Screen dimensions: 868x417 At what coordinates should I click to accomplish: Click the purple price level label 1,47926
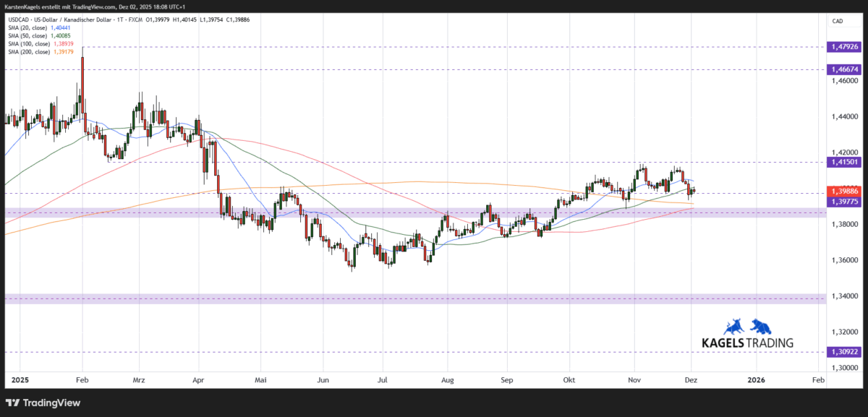845,46
